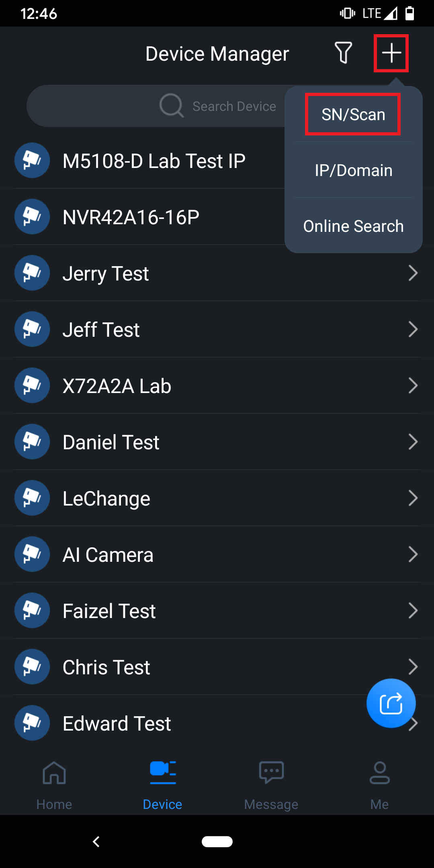Viewport: 434px width, 868px height.
Task: Tap the camera icon beside Jerry Test
Action: (x=32, y=273)
